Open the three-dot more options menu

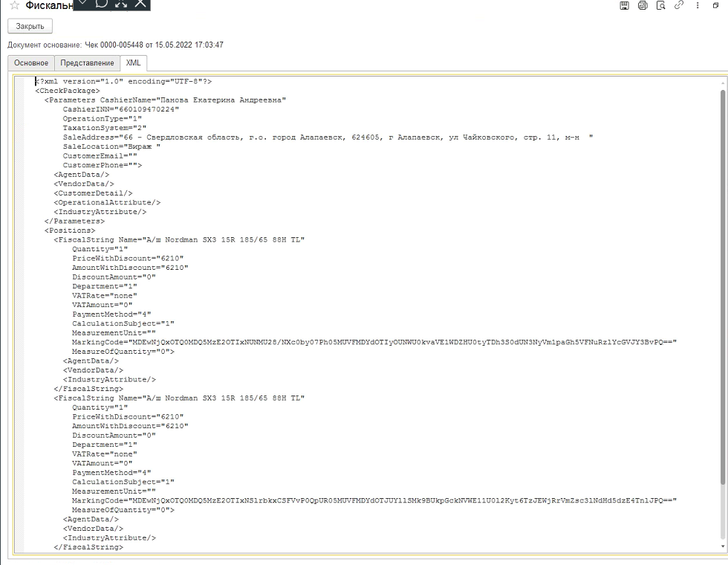pyautogui.click(x=698, y=6)
